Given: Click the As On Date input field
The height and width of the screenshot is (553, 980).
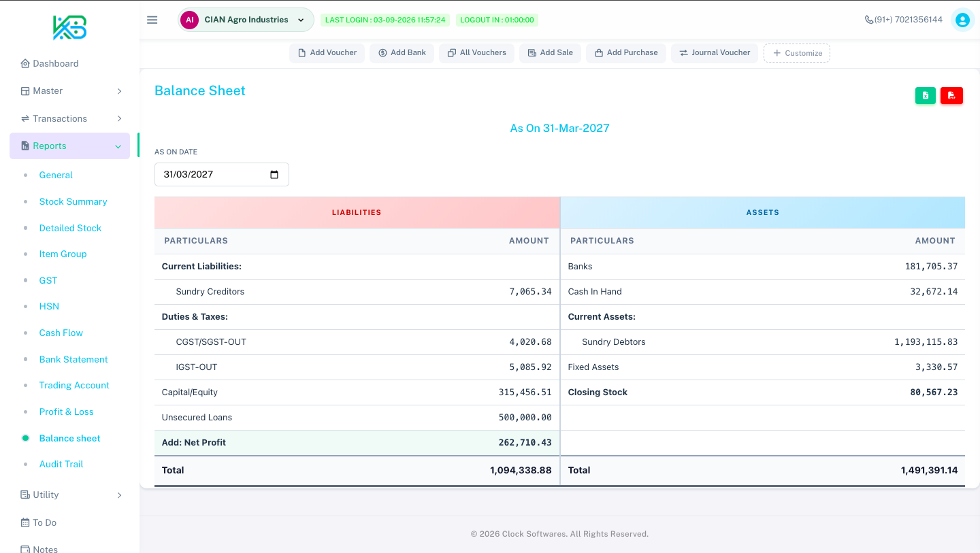Looking at the screenshot, I should 222,175.
